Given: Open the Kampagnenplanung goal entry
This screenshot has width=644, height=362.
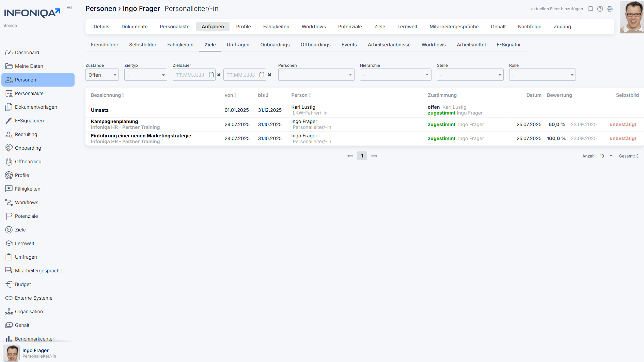Looking at the screenshot, I should pos(114,121).
